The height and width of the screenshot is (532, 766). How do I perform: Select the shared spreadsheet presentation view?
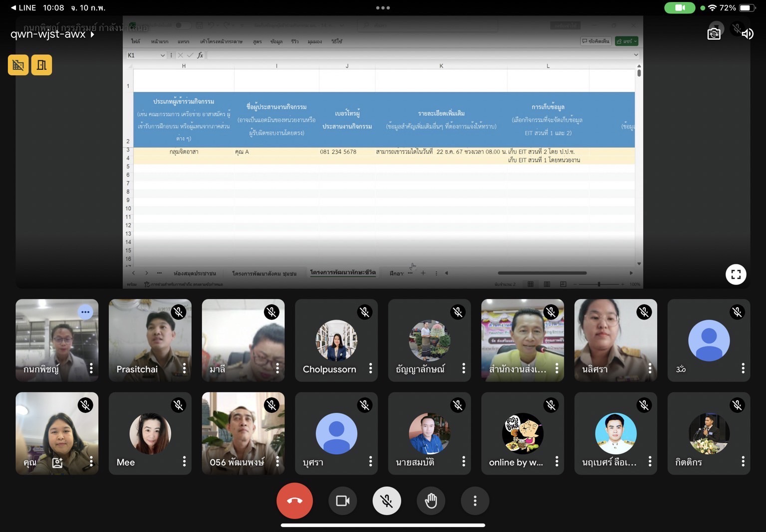click(383, 152)
